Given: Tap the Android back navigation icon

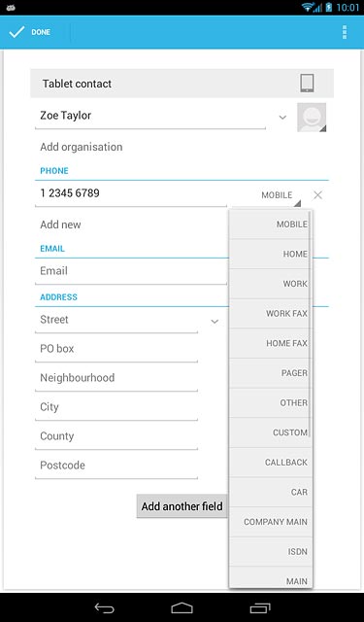Looking at the screenshot, I should point(104,607).
